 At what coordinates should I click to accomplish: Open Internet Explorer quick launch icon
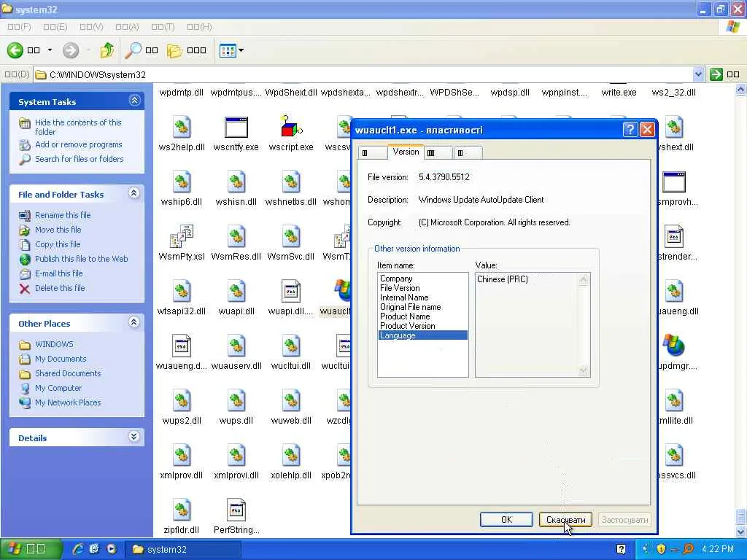pyautogui.click(x=78, y=549)
